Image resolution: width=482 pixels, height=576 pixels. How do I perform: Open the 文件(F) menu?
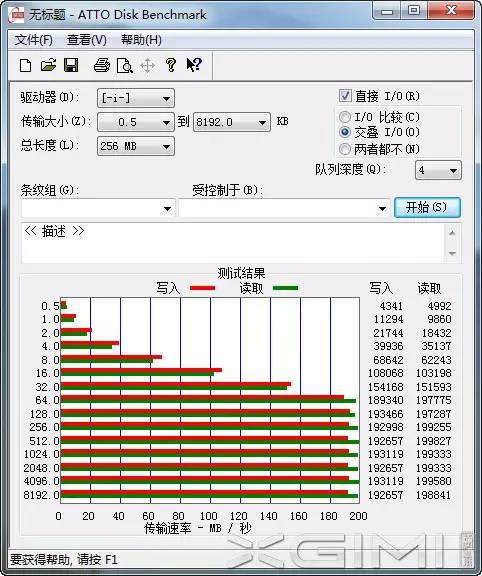click(33, 40)
